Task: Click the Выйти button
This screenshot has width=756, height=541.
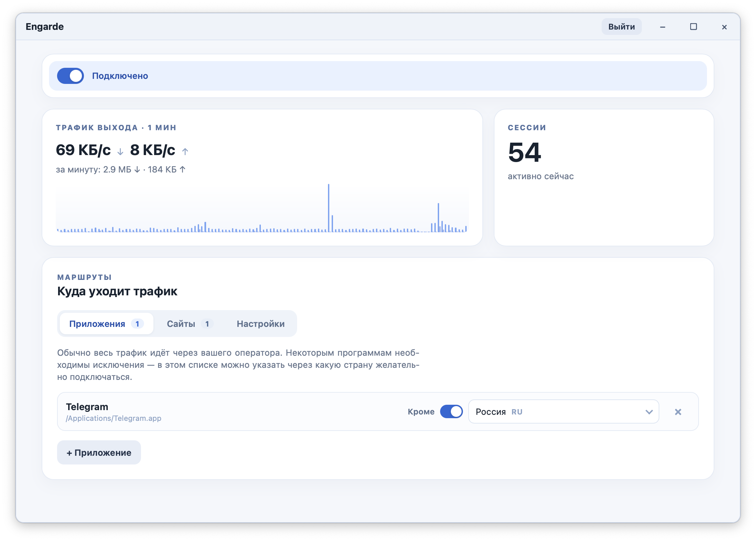Action: [621, 27]
